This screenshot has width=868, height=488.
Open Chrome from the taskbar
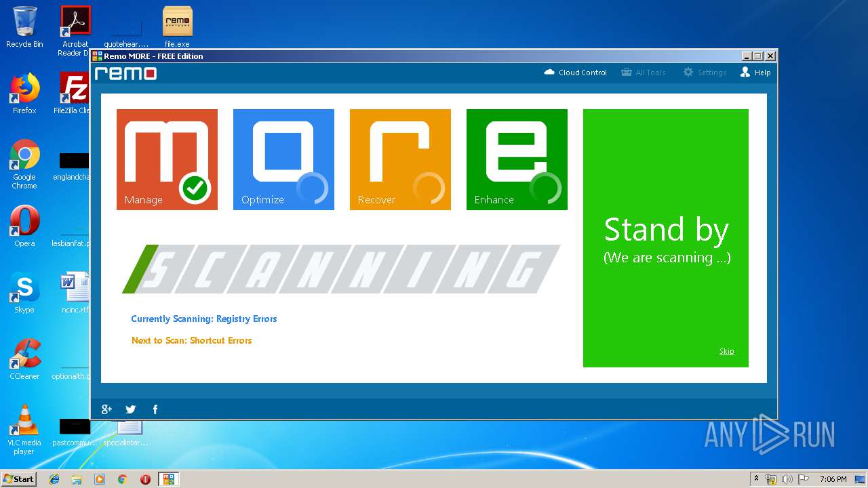[x=123, y=479]
